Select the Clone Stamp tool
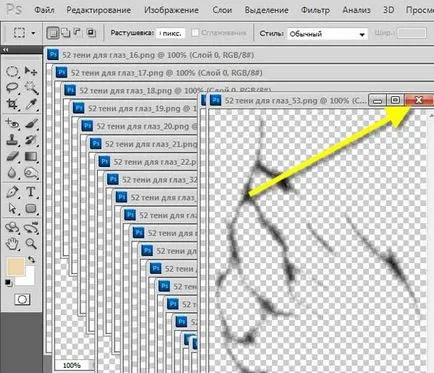Viewport: 434px width, 373px height. (12, 140)
